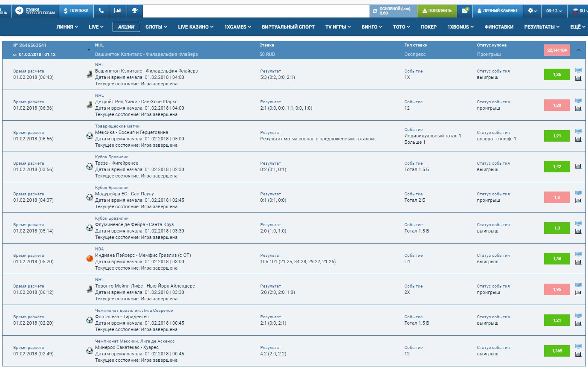Click the red 1,95 odds box
This screenshot has height=369, width=588.
[x=557, y=289]
